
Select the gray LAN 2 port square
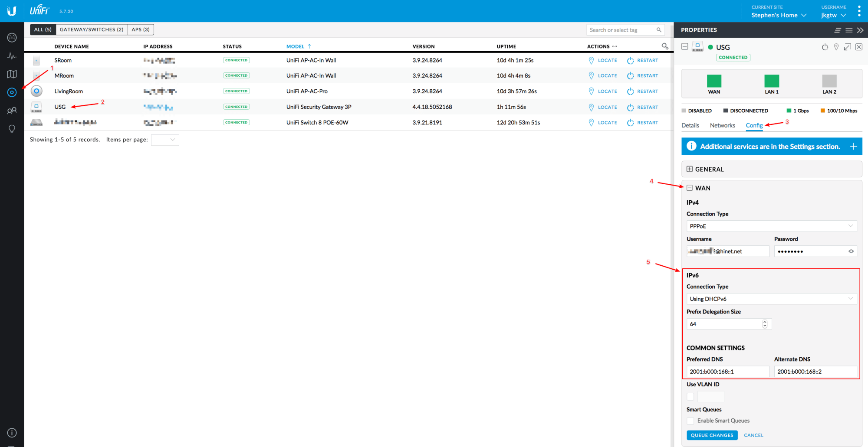829,81
